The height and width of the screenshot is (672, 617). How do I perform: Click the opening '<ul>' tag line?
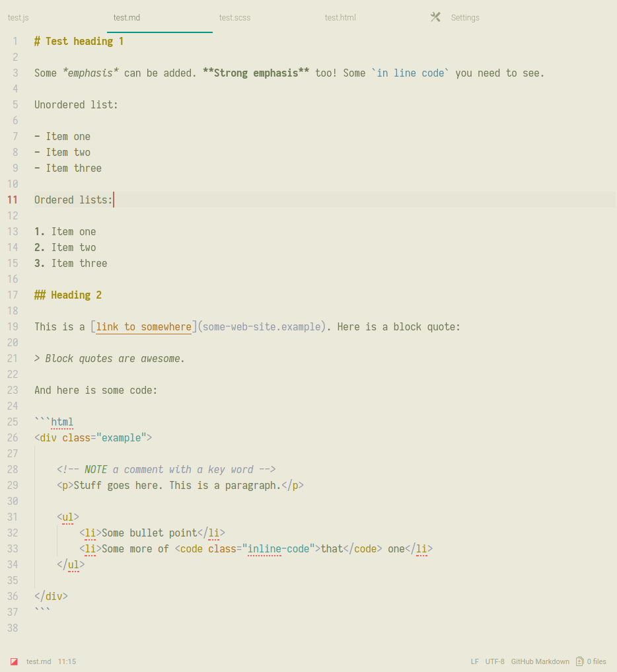67,517
